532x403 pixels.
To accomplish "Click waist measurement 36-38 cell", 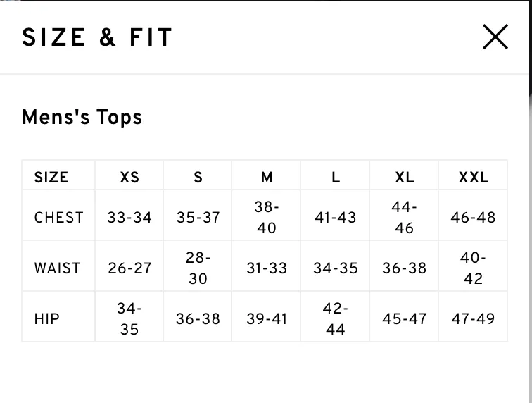I will [404, 268].
